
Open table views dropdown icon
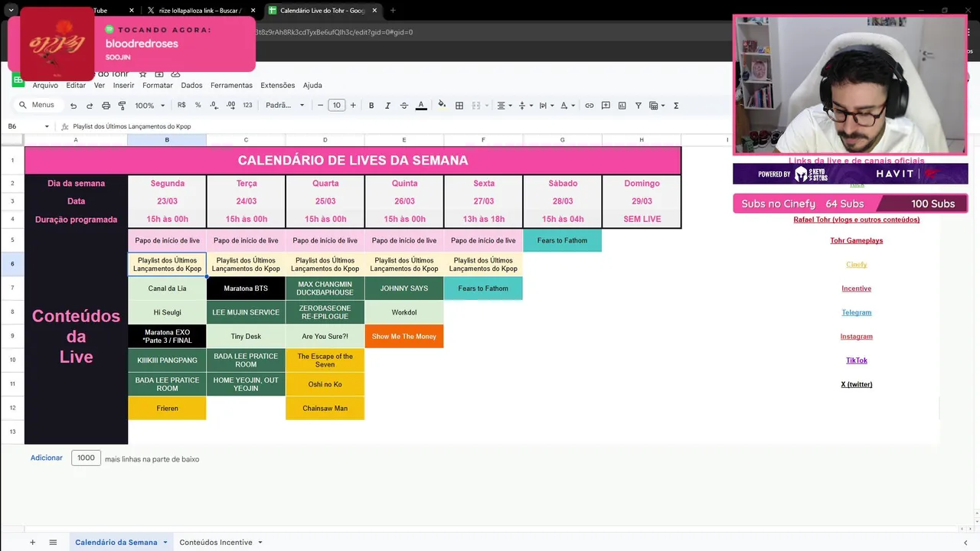pyautogui.click(x=657, y=106)
